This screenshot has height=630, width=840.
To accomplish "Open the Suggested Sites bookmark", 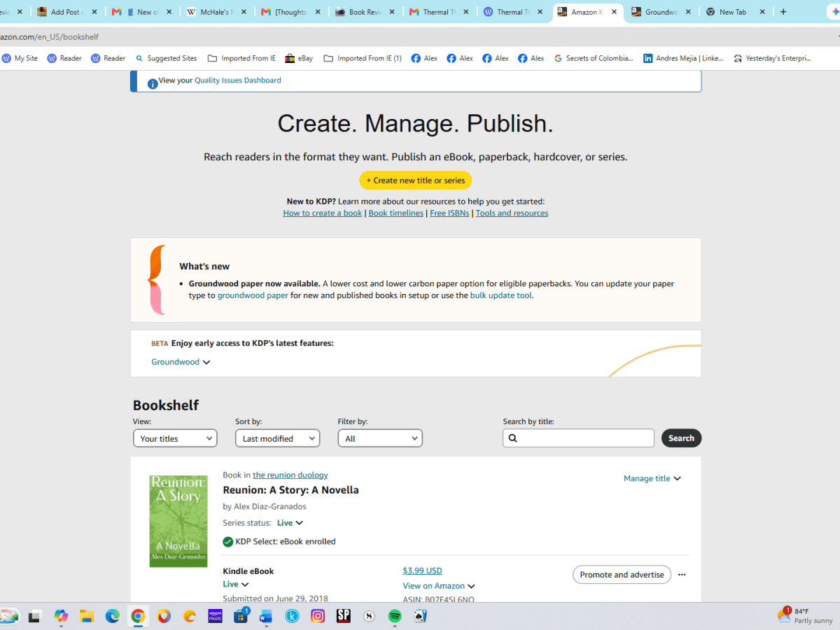I will [167, 58].
